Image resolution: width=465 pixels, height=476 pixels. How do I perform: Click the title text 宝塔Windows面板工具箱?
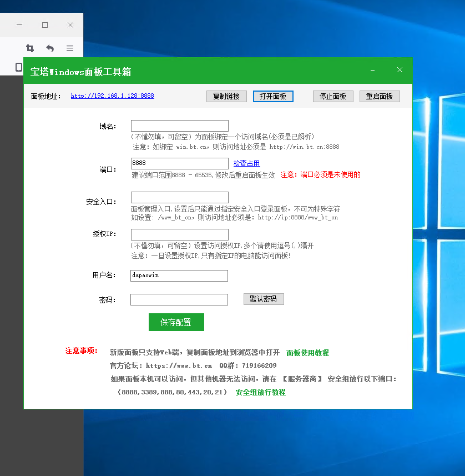click(80, 72)
